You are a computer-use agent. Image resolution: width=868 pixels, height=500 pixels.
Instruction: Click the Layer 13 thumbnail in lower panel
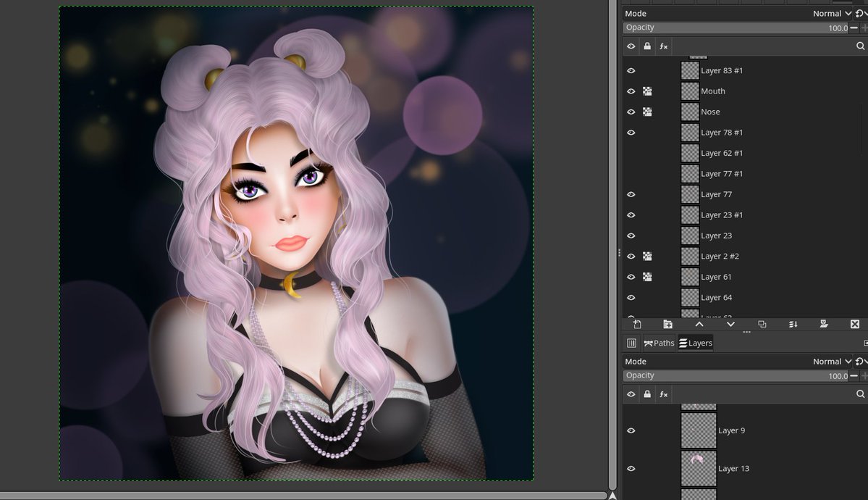(699, 468)
